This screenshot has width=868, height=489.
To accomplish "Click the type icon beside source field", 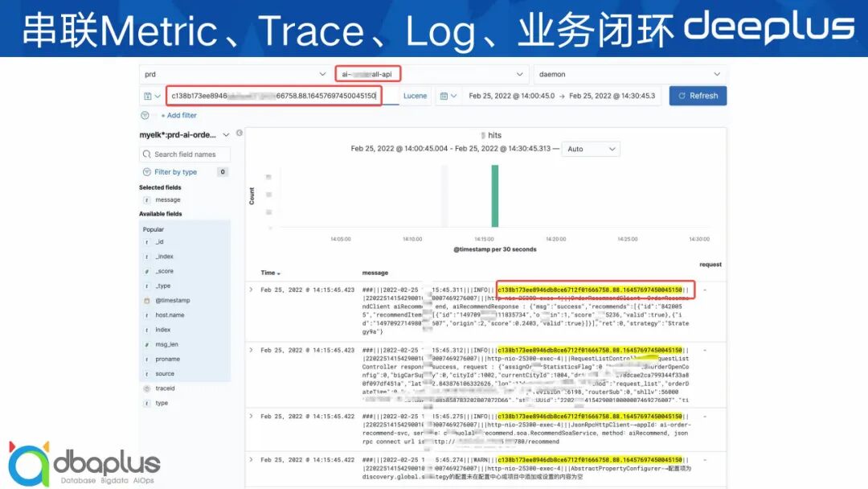I will tap(147, 374).
